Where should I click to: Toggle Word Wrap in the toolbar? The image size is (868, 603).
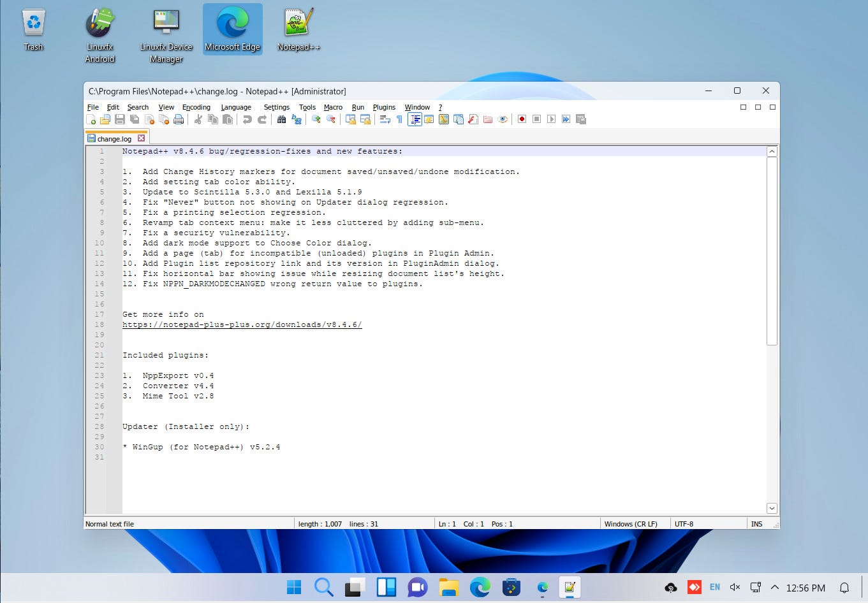(385, 119)
